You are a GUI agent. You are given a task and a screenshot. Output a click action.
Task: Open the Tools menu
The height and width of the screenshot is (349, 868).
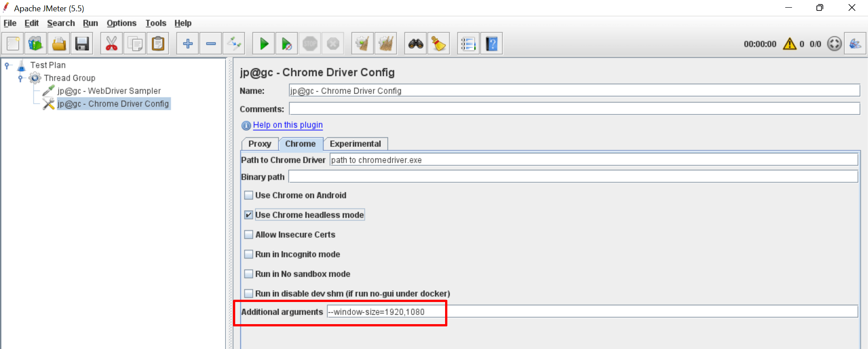[156, 23]
